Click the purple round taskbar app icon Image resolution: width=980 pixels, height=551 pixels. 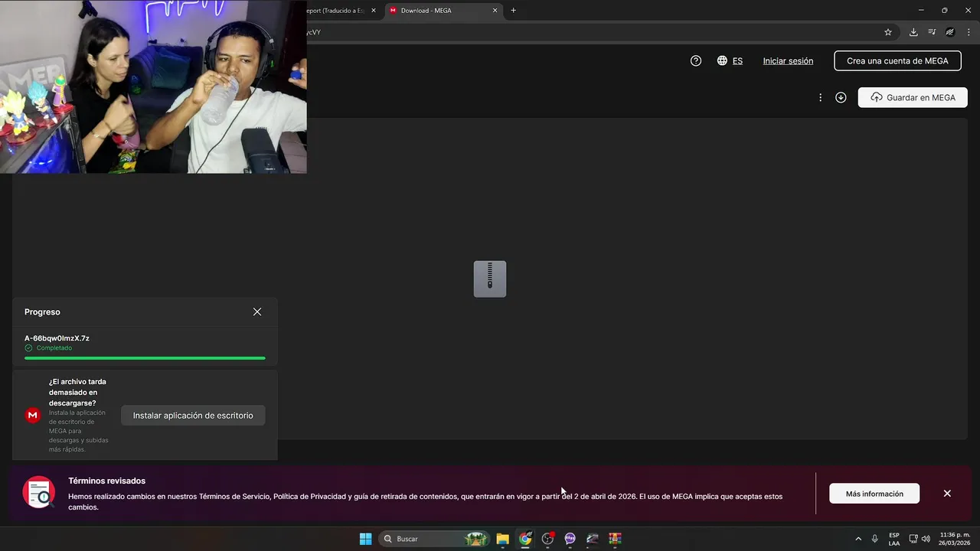click(x=570, y=539)
